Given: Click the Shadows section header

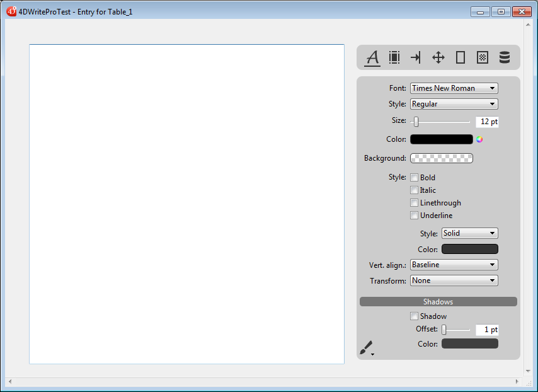Looking at the screenshot, I should 438,302.
